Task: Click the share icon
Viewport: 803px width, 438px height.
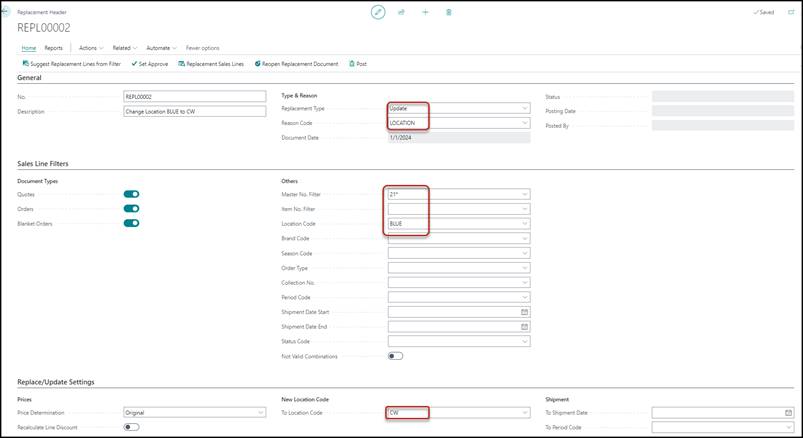Action: [x=402, y=12]
